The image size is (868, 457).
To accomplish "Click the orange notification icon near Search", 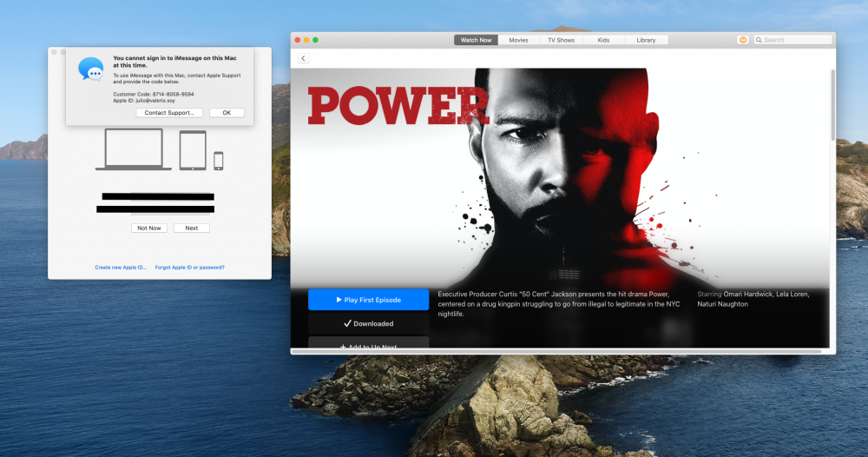I will pos(743,40).
